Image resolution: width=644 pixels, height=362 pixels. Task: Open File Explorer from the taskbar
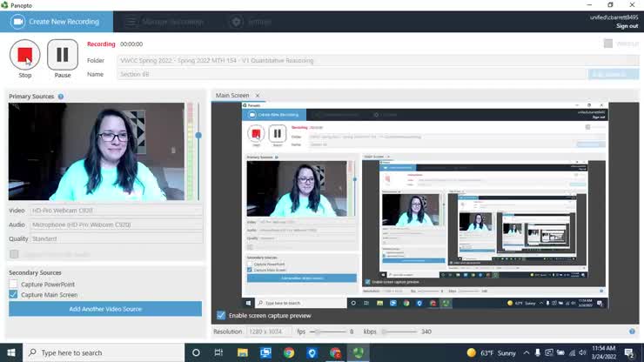241,352
